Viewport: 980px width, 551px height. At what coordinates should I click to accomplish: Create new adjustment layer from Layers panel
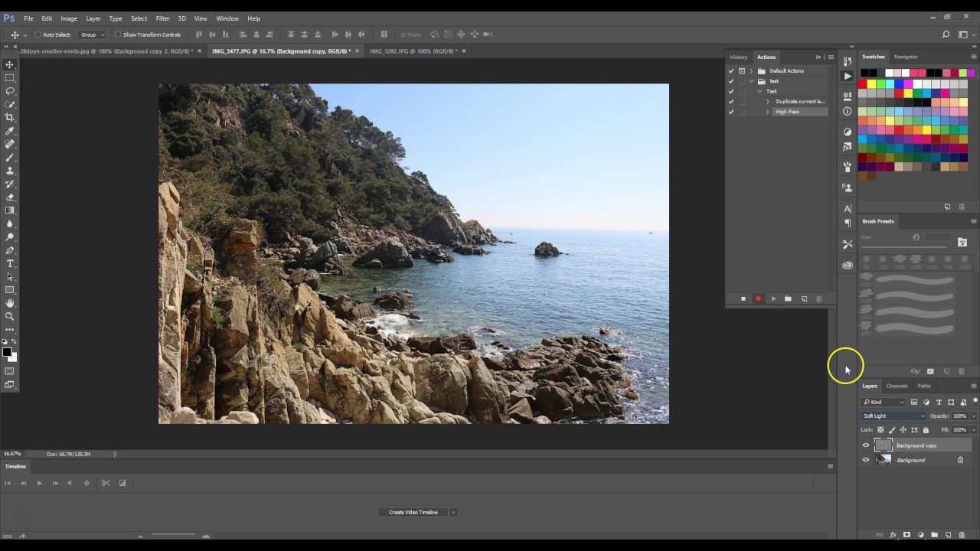[920, 535]
